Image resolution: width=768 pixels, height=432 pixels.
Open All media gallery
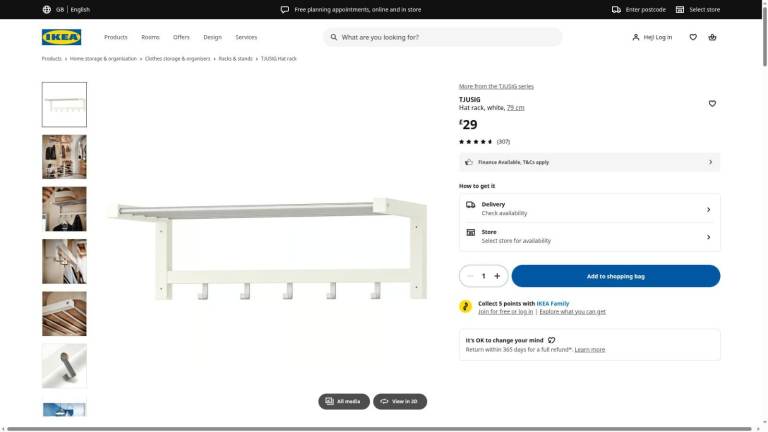click(x=344, y=401)
